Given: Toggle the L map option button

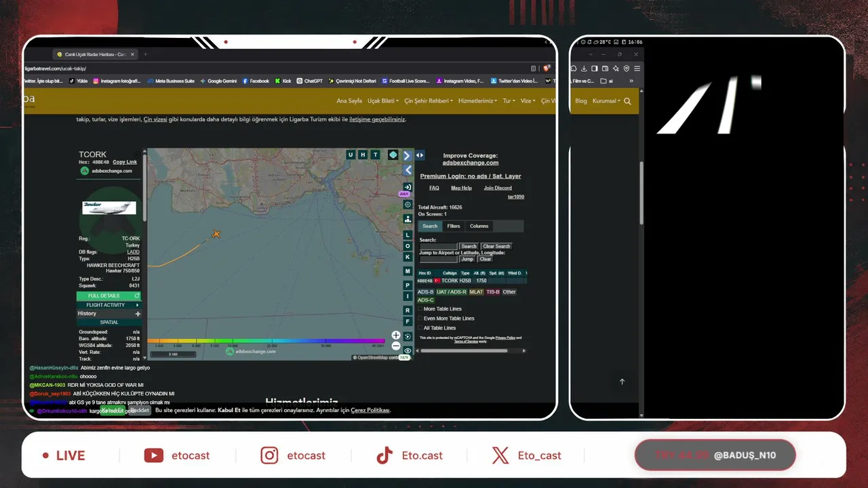Looking at the screenshot, I should click(x=408, y=235).
